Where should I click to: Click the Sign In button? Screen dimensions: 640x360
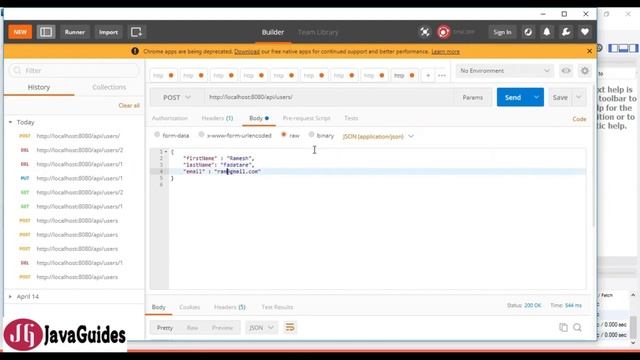pos(502,32)
